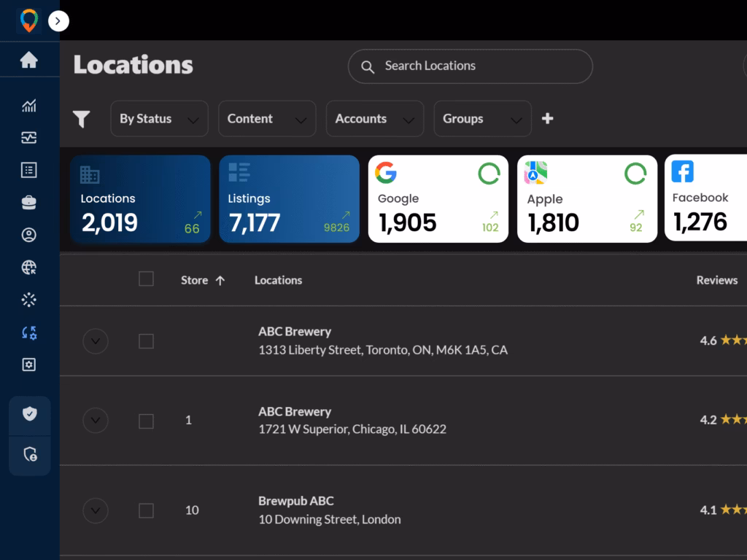Click the Search Locations field
The image size is (747, 560).
point(471,66)
